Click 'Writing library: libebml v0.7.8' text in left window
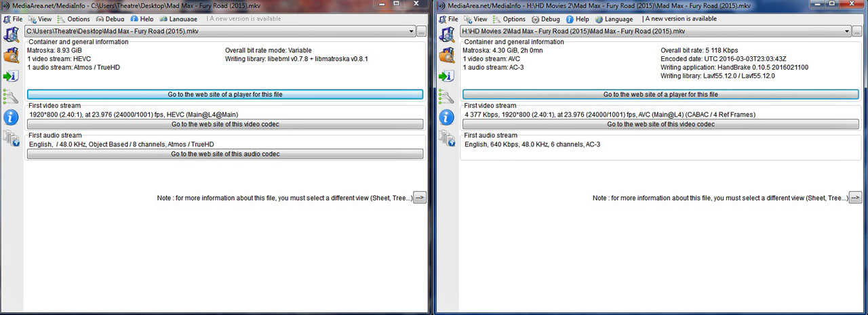 [x=296, y=59]
